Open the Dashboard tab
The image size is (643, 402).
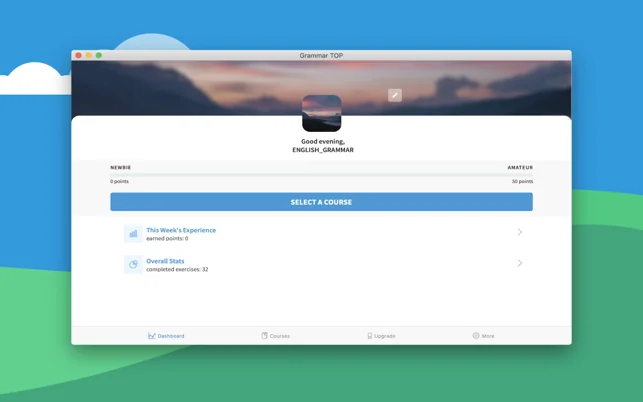[166, 336]
